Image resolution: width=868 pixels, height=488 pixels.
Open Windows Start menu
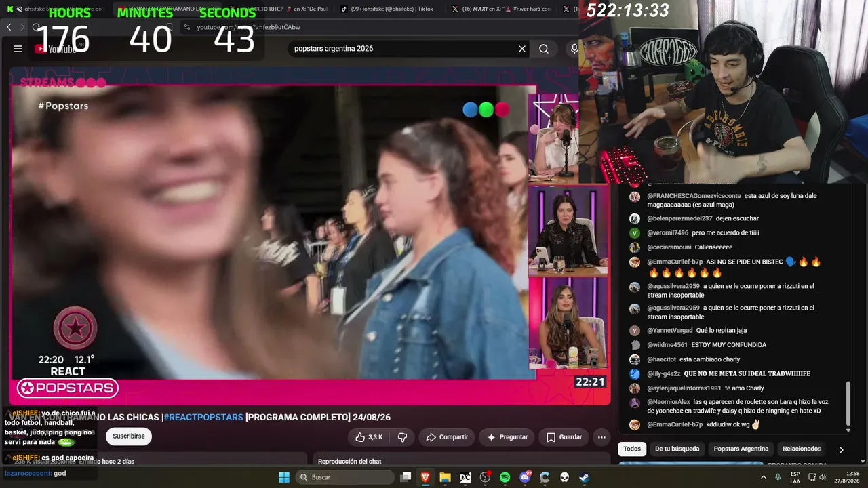(x=284, y=477)
